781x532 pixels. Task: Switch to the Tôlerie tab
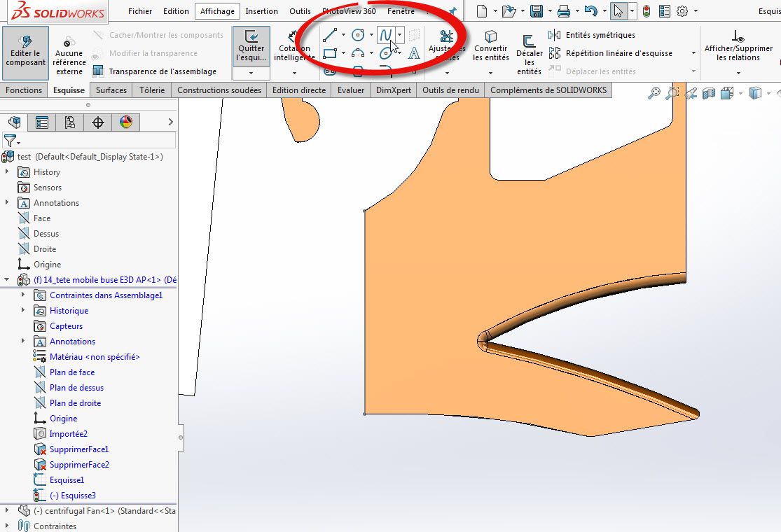(152, 90)
